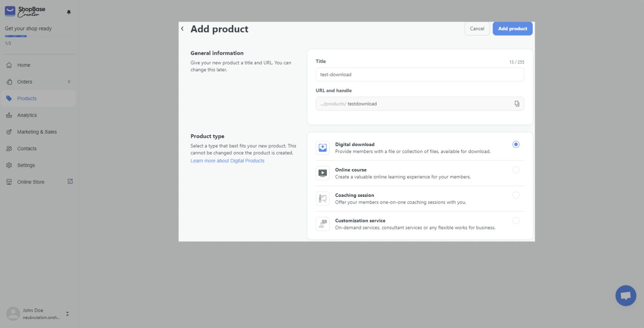The width and height of the screenshot is (644, 328).
Task: Open Online Store in the sidebar
Action: pyautogui.click(x=38, y=182)
